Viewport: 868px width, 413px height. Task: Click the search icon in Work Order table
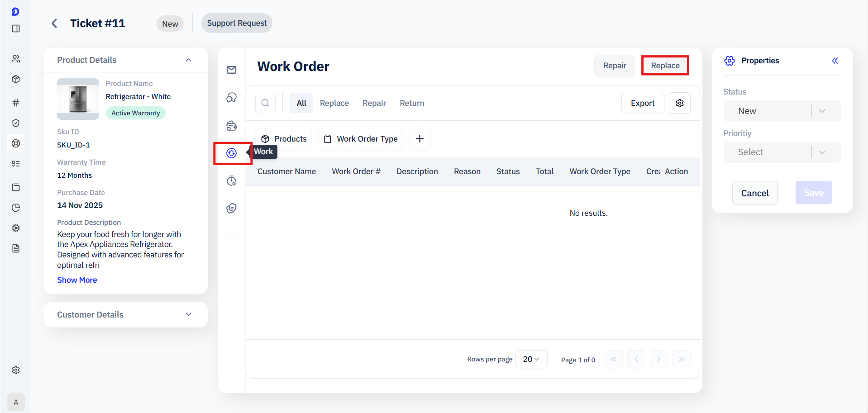click(265, 103)
